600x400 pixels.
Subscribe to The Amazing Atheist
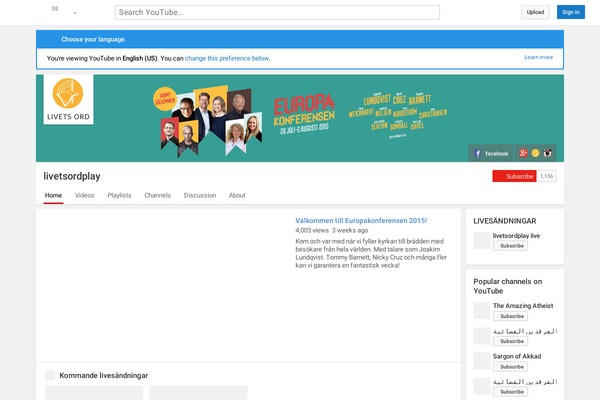click(510, 316)
